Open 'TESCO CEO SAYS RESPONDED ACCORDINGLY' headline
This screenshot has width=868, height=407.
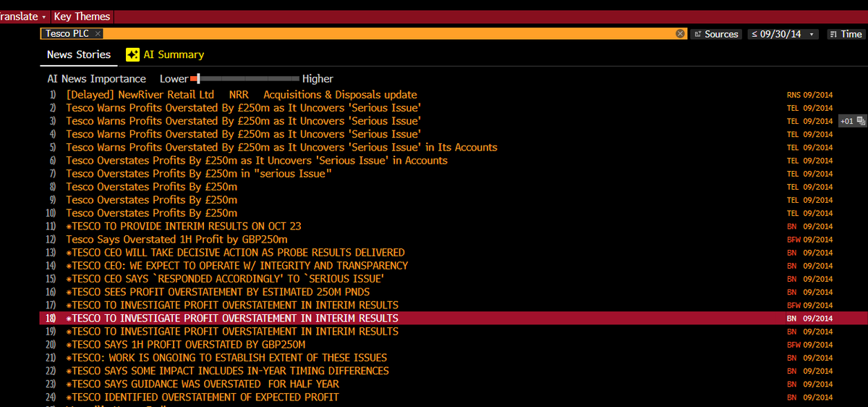pyautogui.click(x=224, y=279)
